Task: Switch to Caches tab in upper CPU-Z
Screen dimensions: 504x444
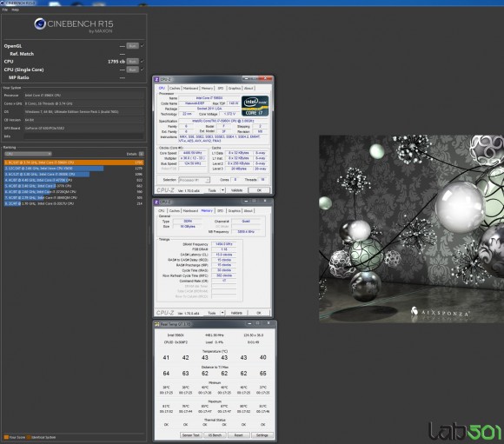Action: (175, 88)
